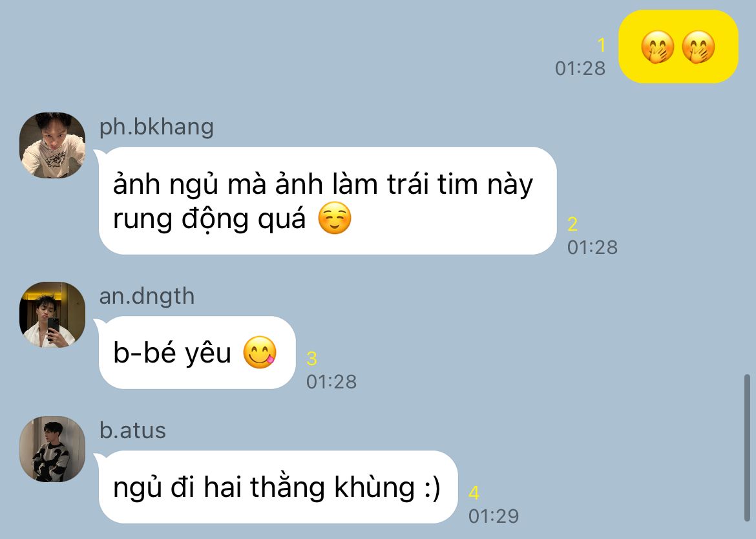Image resolution: width=756 pixels, height=539 pixels.
Task: Click the unread count 2 by ph.bkhang's message
Action: [572, 224]
